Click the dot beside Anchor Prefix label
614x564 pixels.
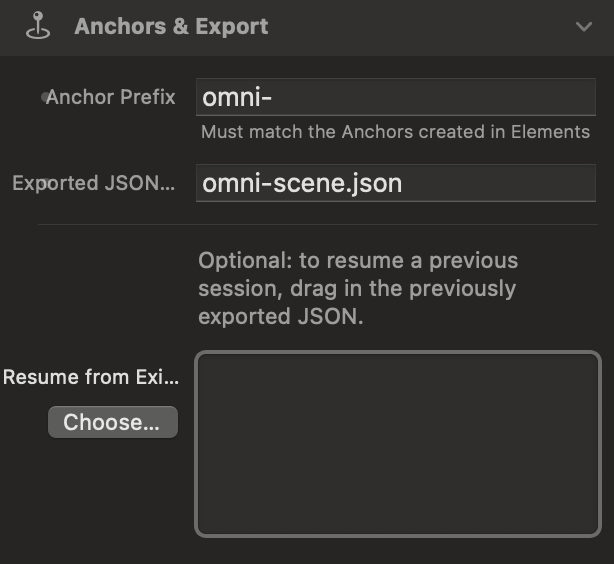pos(45,97)
